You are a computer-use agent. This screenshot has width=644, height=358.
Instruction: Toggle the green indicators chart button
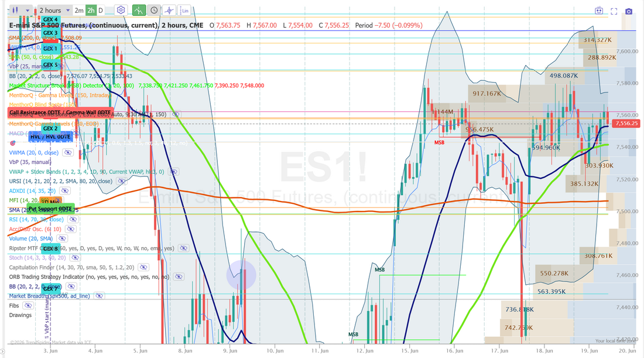[139, 11]
